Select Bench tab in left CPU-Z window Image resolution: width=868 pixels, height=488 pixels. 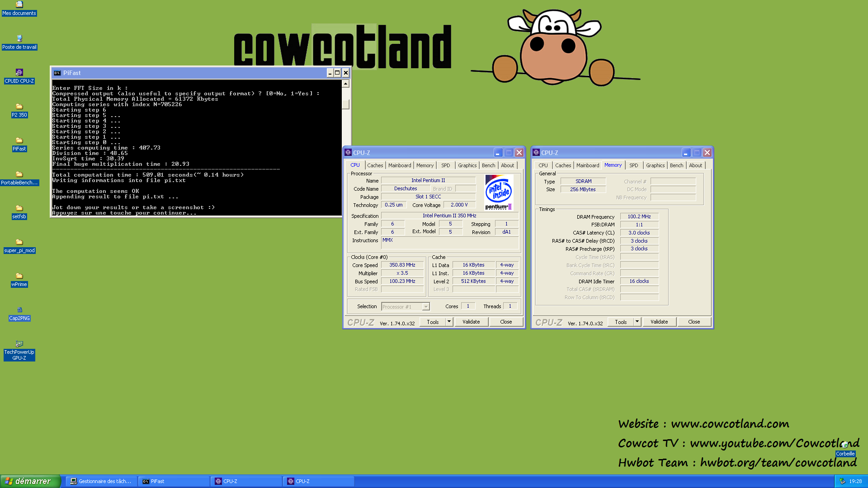pos(488,165)
